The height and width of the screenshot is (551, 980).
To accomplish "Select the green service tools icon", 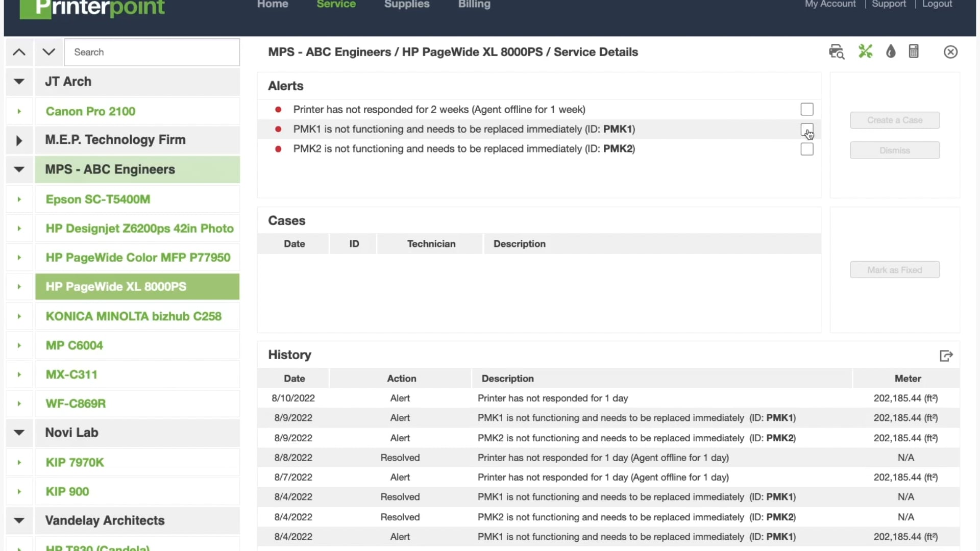I will pos(865,51).
